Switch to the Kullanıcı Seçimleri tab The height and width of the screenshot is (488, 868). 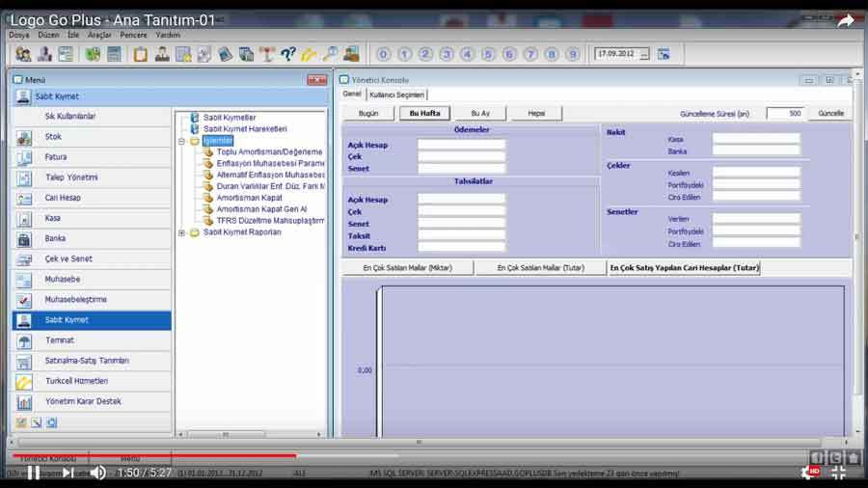[x=396, y=95]
